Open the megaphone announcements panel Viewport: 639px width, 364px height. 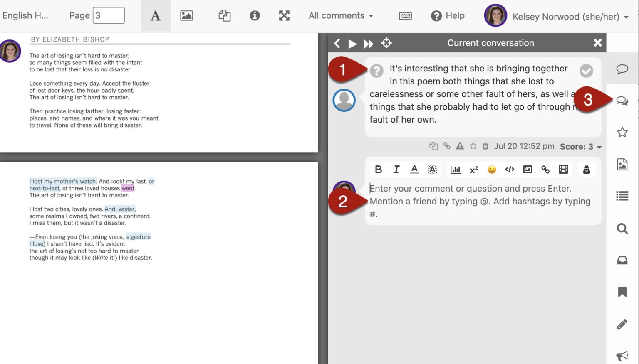pyautogui.click(x=622, y=356)
